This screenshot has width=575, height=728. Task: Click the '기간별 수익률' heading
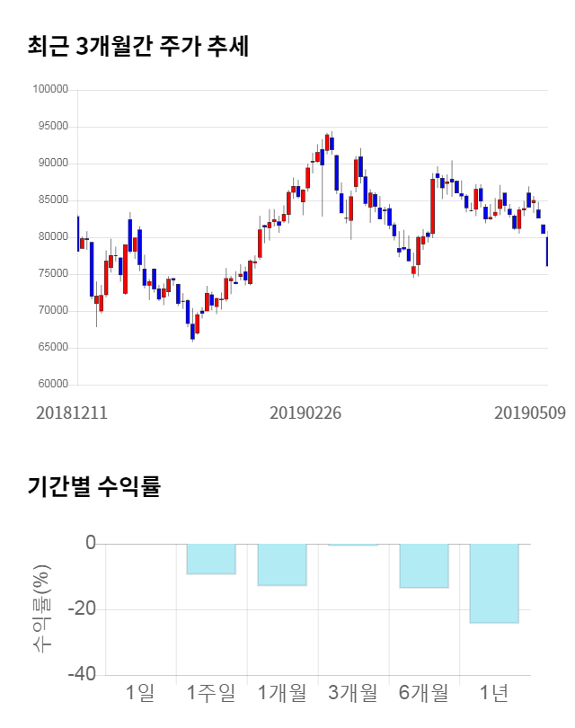pyautogui.click(x=93, y=488)
